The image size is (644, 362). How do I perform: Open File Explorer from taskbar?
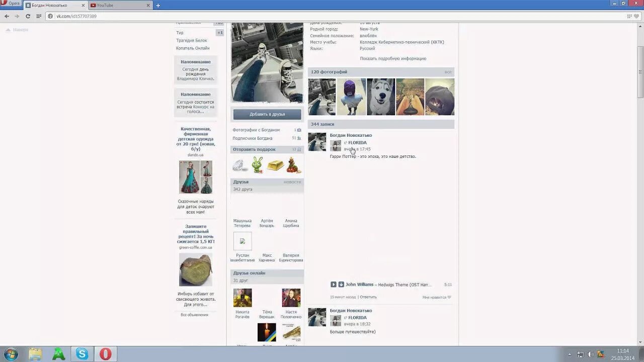pos(35,354)
